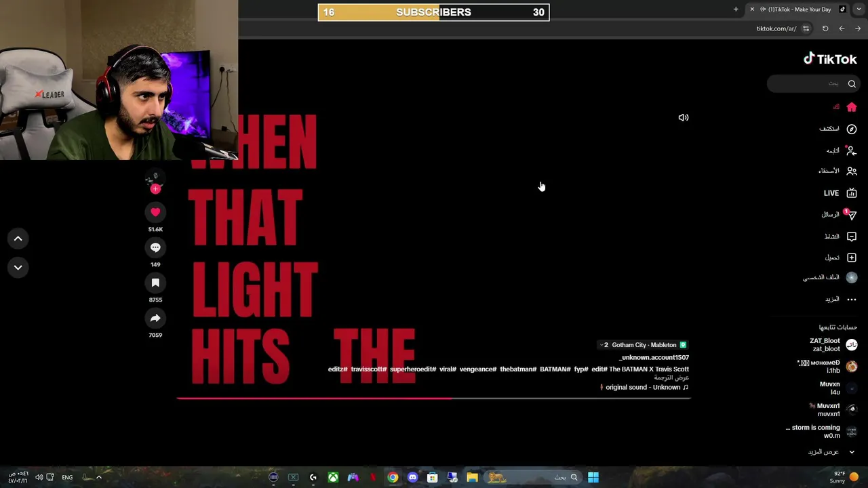Open original sound - Unknown music link
This screenshot has height=488, width=868.
pyautogui.click(x=644, y=387)
